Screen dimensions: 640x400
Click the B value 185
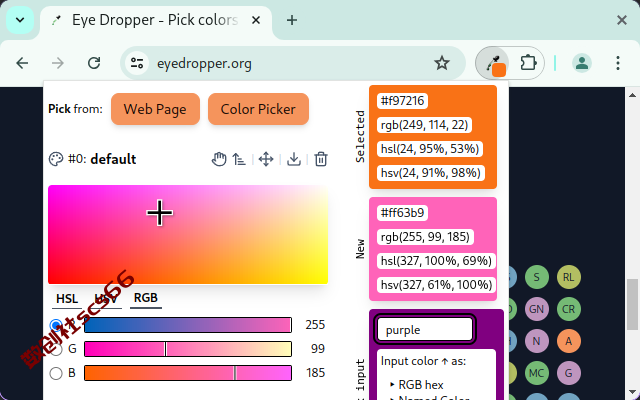(x=316, y=373)
